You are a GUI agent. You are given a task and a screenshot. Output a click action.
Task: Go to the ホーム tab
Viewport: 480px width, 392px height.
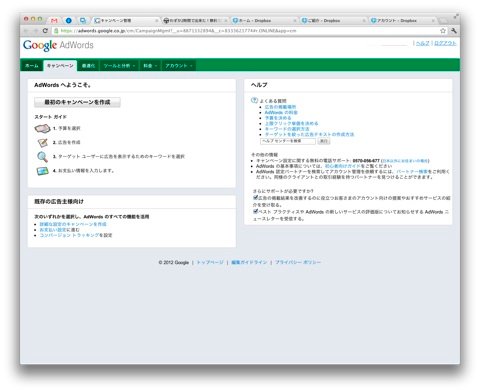[32, 66]
